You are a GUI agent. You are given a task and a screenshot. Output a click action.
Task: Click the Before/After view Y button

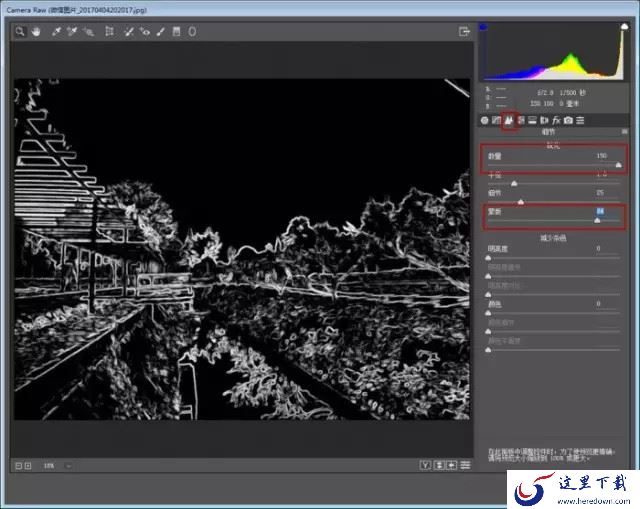[427, 465]
